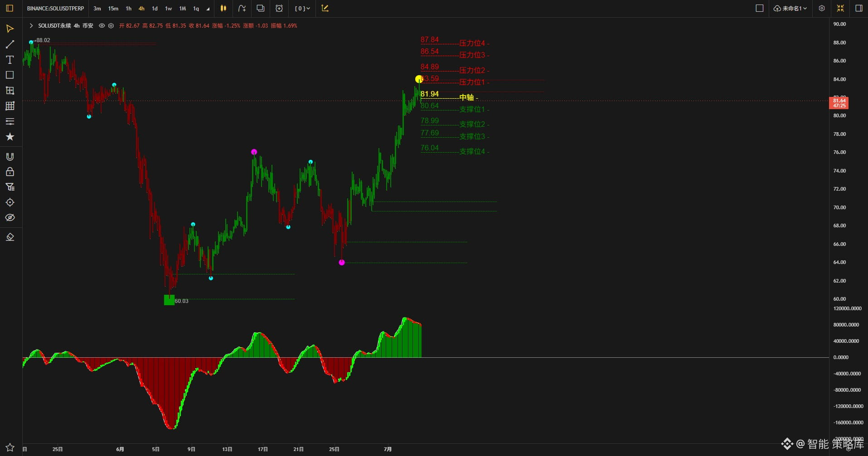The height and width of the screenshot is (456, 868).
Task: Open add indicator function icon
Action: coord(242,8)
